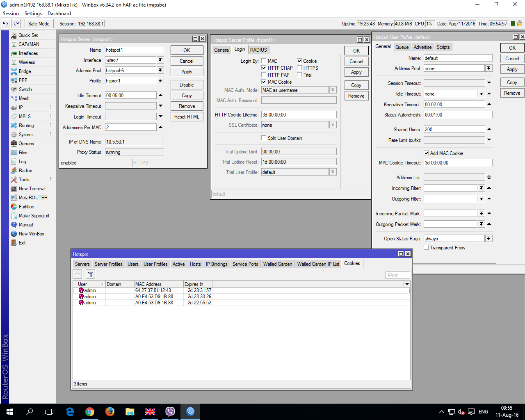Click the undo arrow in the toolbar
This screenshot has height=420, width=525.
pos(5,23)
